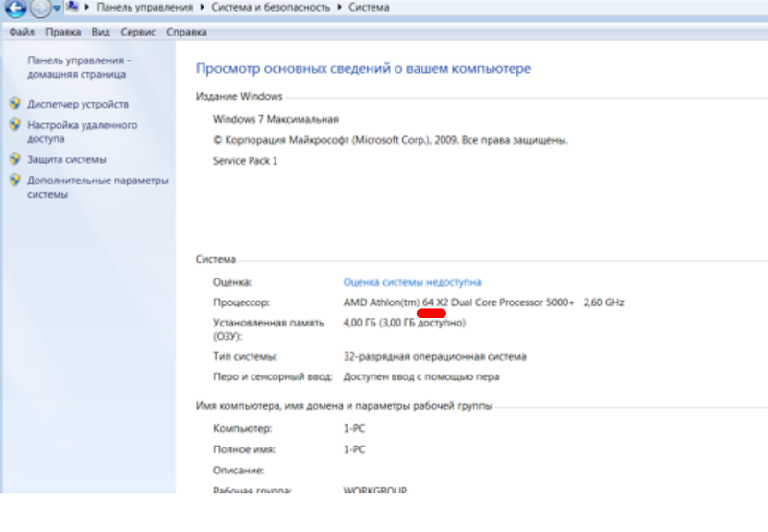Viewport: 768px width, 532px height.
Task: Click the Перо и сенсорный ввод label
Action: point(273,376)
